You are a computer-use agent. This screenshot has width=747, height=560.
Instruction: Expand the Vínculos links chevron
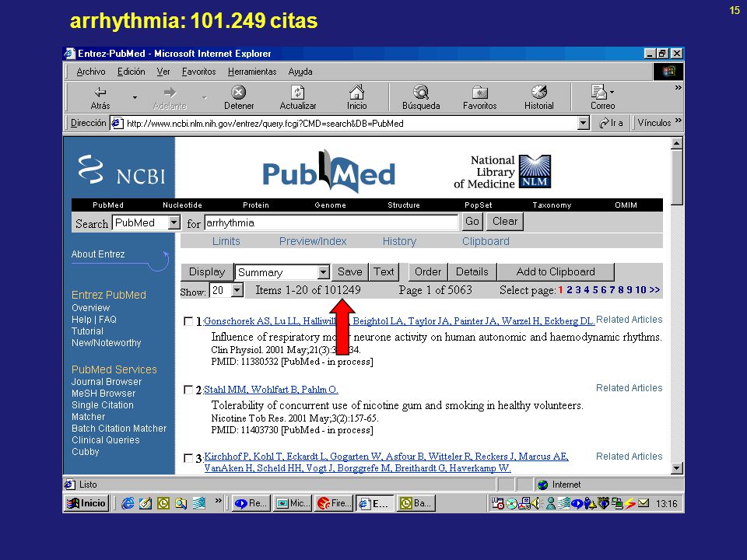679,120
